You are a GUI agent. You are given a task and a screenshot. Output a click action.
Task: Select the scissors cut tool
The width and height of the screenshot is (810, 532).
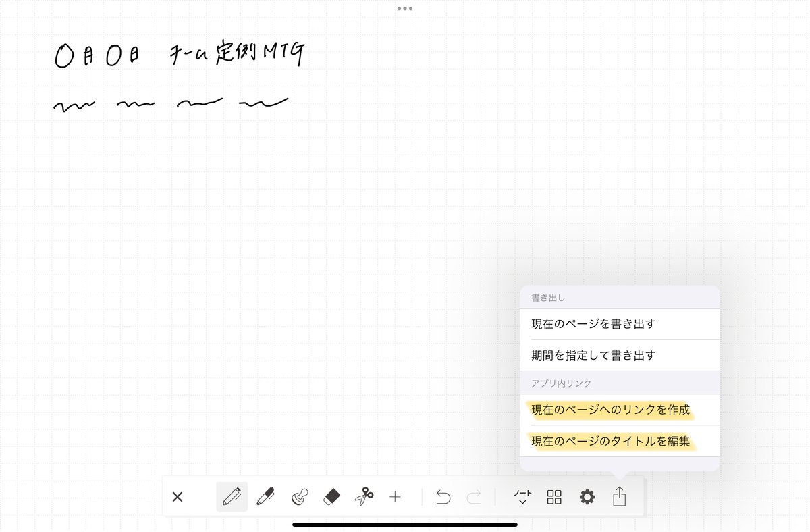click(364, 498)
